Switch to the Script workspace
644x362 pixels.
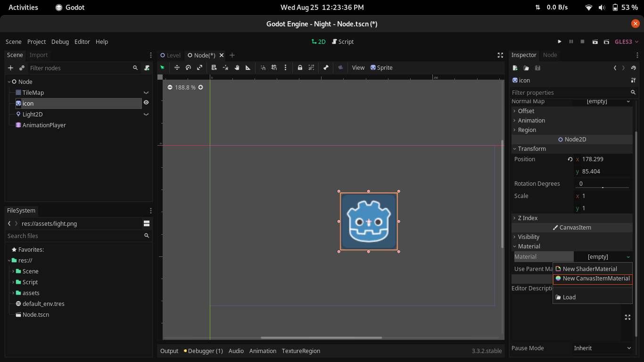[x=343, y=42]
